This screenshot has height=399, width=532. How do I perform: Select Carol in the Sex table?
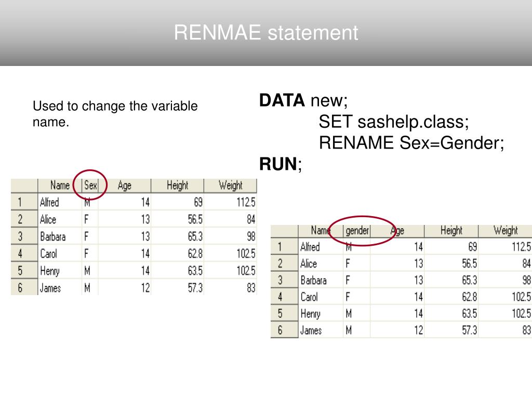[x=48, y=254]
